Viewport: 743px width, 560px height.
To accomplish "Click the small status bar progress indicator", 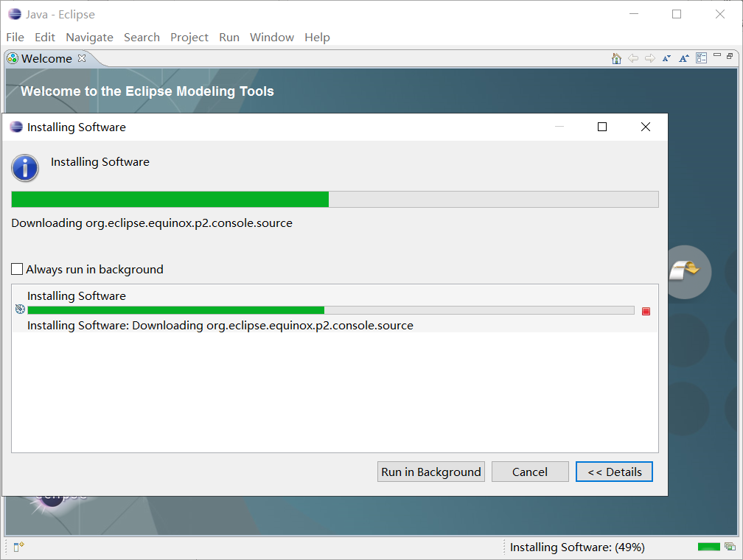I will click(x=709, y=547).
